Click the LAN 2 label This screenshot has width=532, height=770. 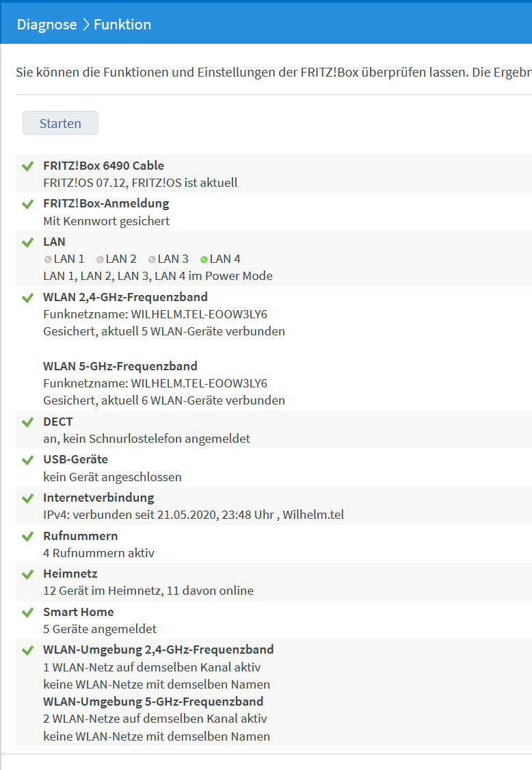pyautogui.click(x=121, y=259)
